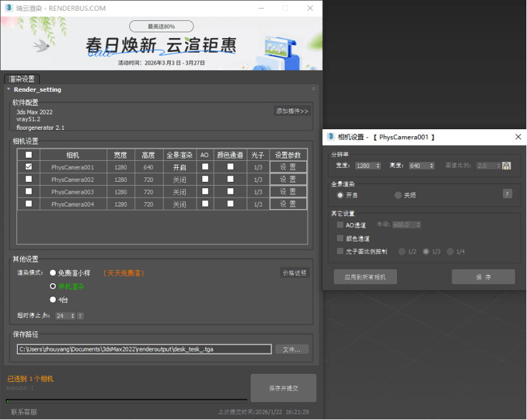Select the 关闭 panorama radio button
Image resolution: width=527 pixels, height=420 pixels.
click(398, 195)
